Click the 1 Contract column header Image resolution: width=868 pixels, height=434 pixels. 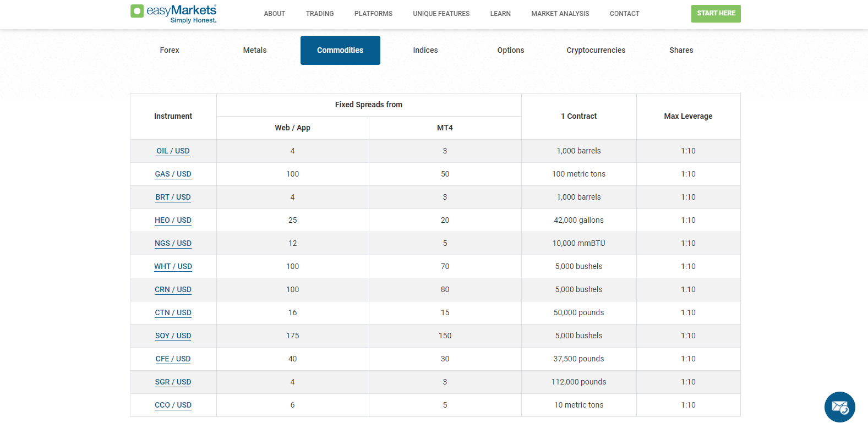pos(578,116)
